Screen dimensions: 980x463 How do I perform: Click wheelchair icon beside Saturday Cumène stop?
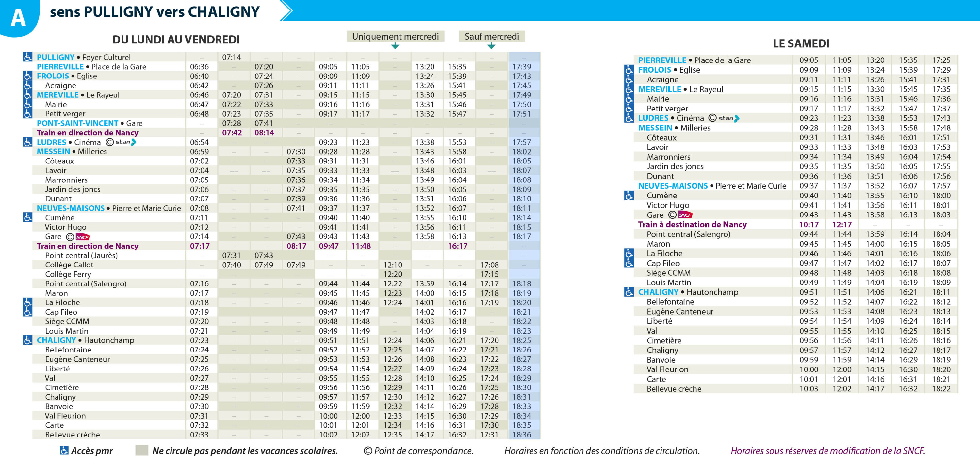click(x=629, y=196)
